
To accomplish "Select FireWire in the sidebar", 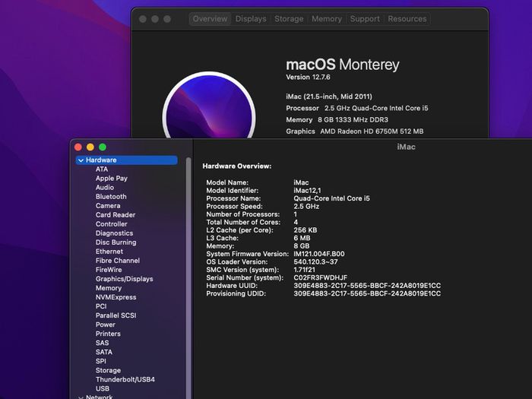I will [x=109, y=270].
